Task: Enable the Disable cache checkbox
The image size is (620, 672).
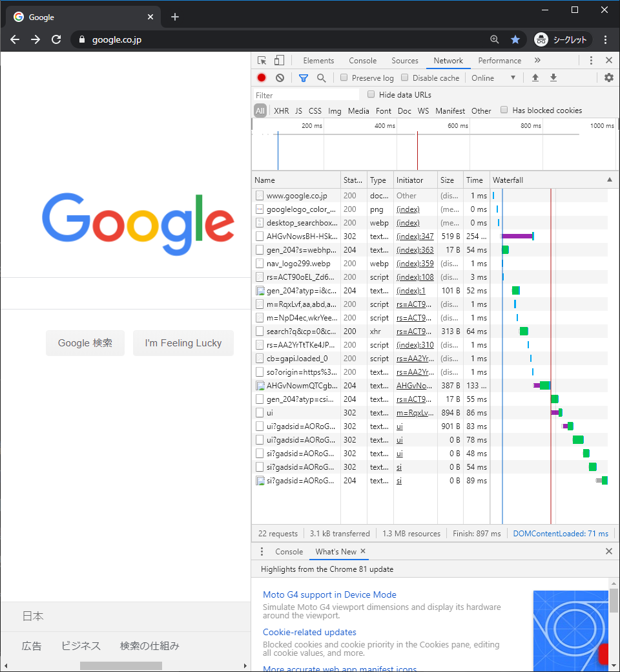Action: pyautogui.click(x=404, y=78)
